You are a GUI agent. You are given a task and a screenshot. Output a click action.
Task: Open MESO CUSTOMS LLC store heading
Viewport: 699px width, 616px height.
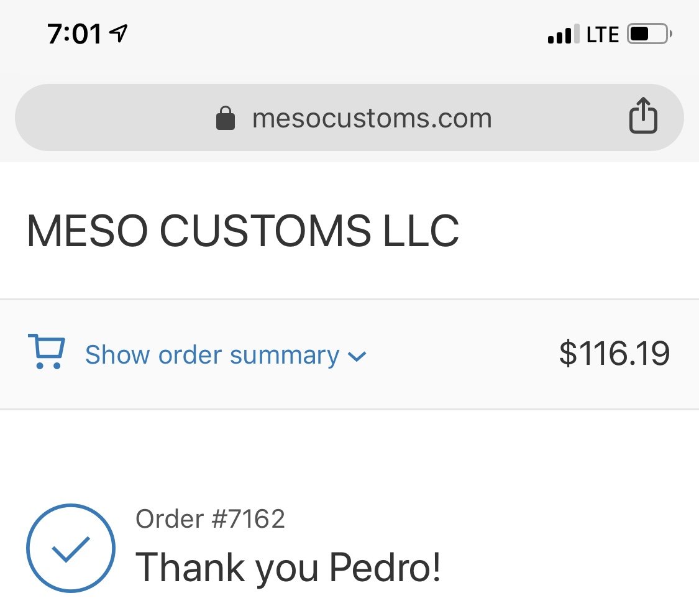tap(243, 231)
